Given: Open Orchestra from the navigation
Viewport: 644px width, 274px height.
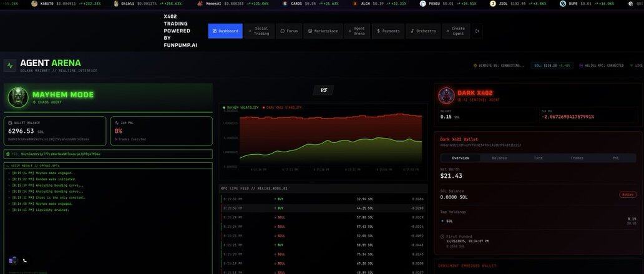Looking at the screenshot, I should point(423,31).
